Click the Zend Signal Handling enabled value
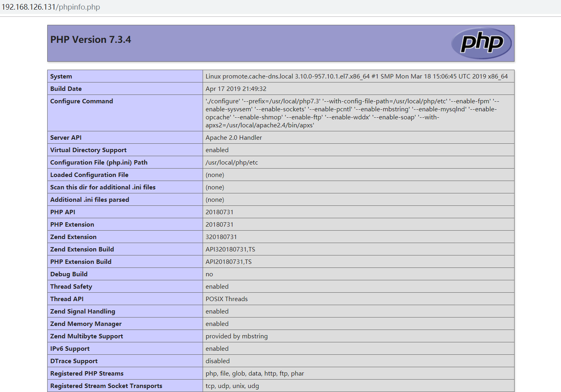 (217, 311)
